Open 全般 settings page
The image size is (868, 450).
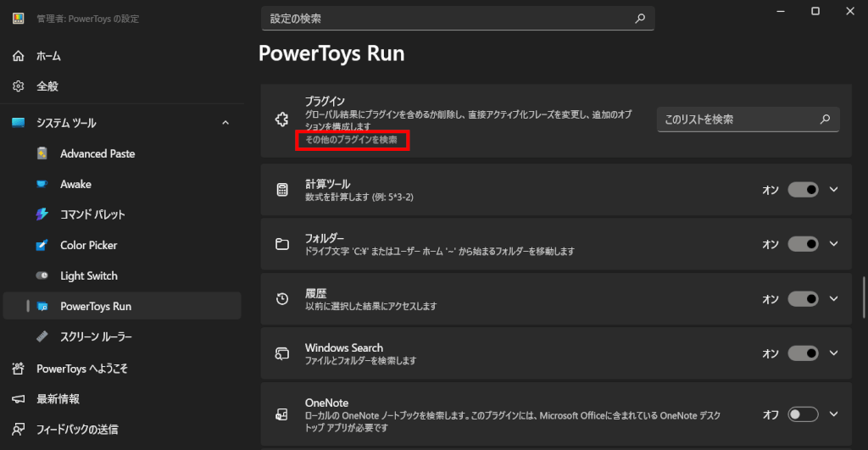click(47, 86)
